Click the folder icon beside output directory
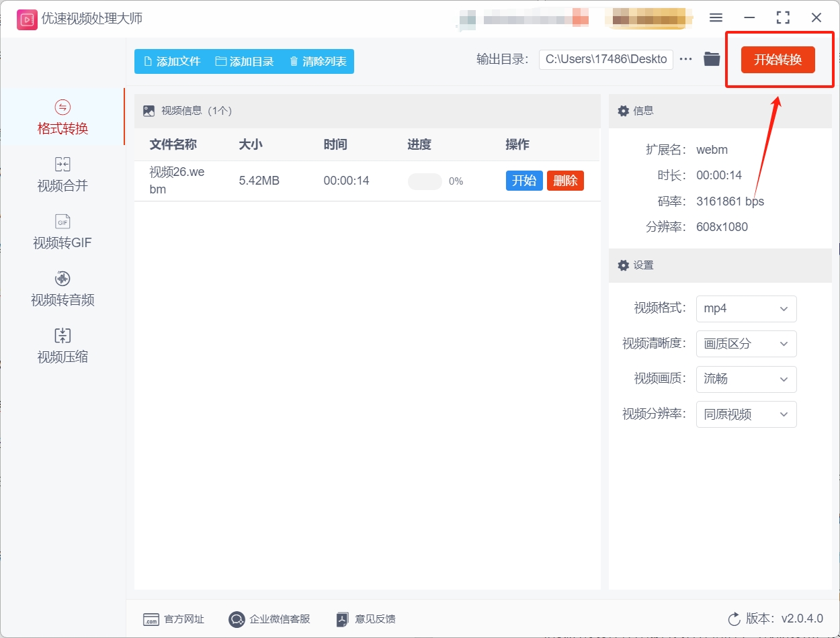The height and width of the screenshot is (638, 840). pos(712,59)
